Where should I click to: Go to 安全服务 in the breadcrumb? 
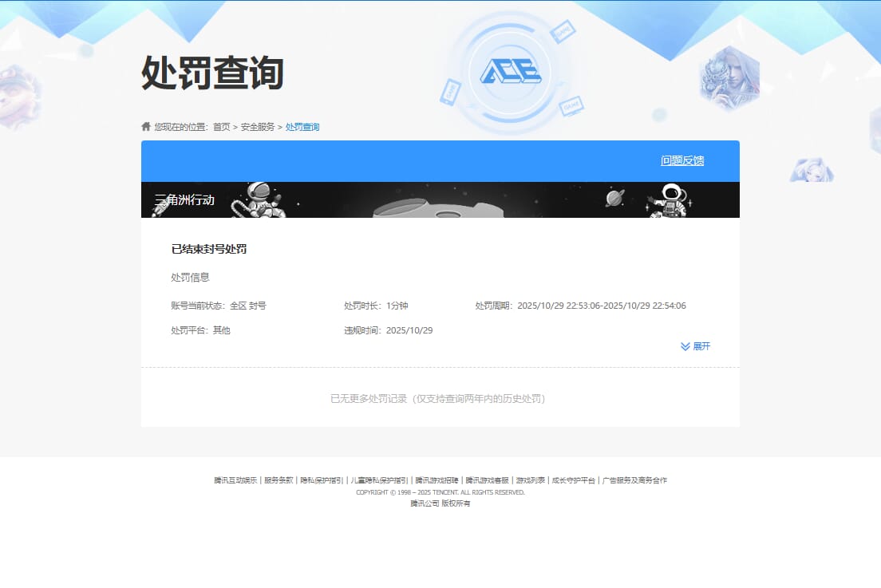tap(258, 127)
